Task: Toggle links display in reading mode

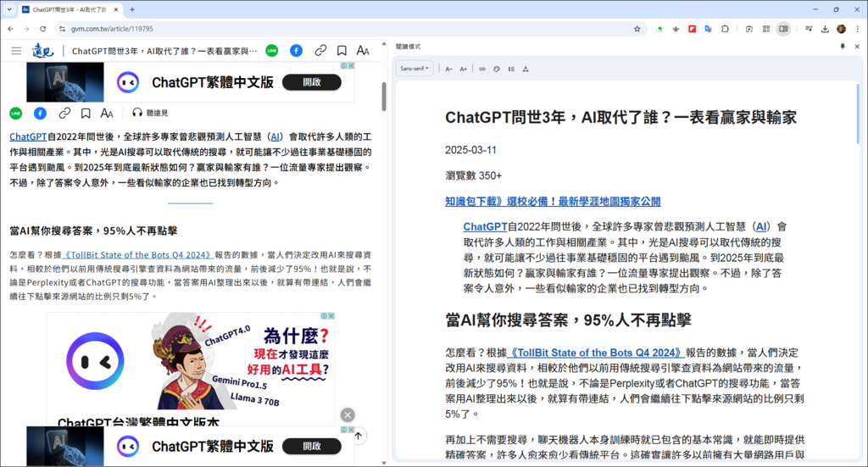Action: tap(482, 69)
